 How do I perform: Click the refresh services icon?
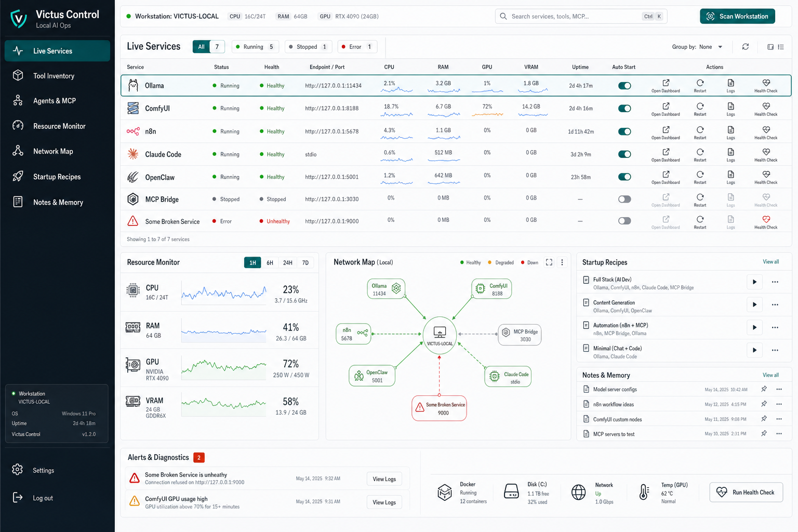pyautogui.click(x=746, y=47)
